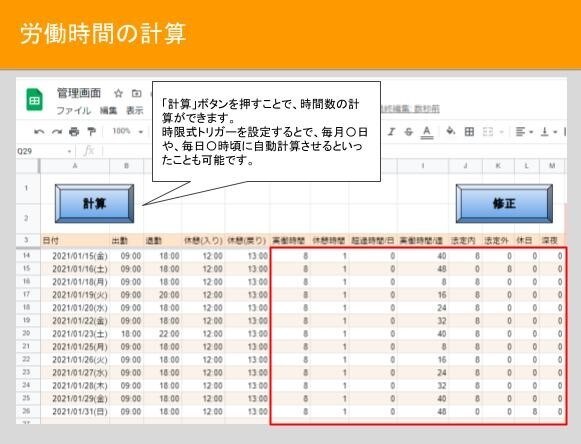
Task: Select column L header
Action: tap(527, 166)
